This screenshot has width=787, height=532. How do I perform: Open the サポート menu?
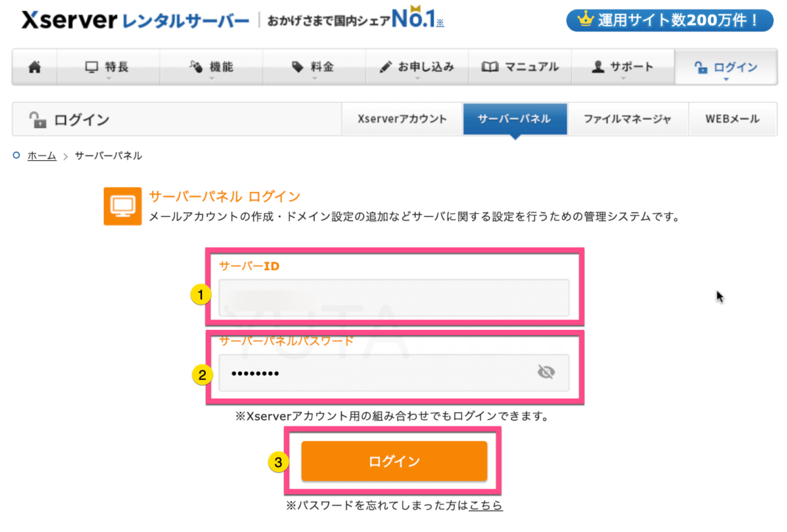(622, 67)
